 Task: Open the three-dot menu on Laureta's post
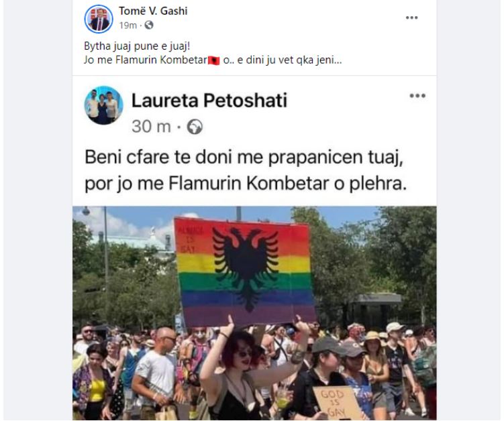click(417, 96)
